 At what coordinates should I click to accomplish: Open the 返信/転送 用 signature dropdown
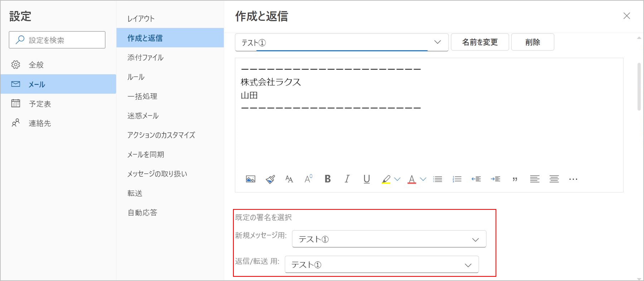[x=382, y=265]
